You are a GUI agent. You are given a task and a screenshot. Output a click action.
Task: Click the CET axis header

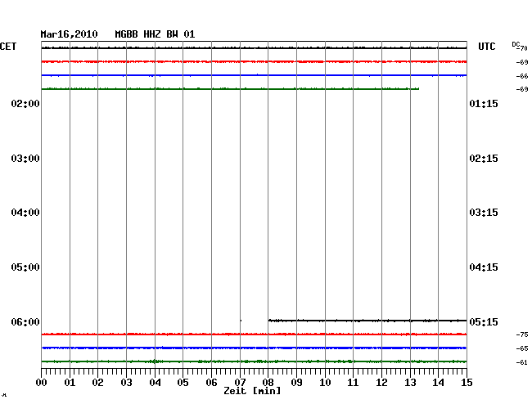(8, 47)
